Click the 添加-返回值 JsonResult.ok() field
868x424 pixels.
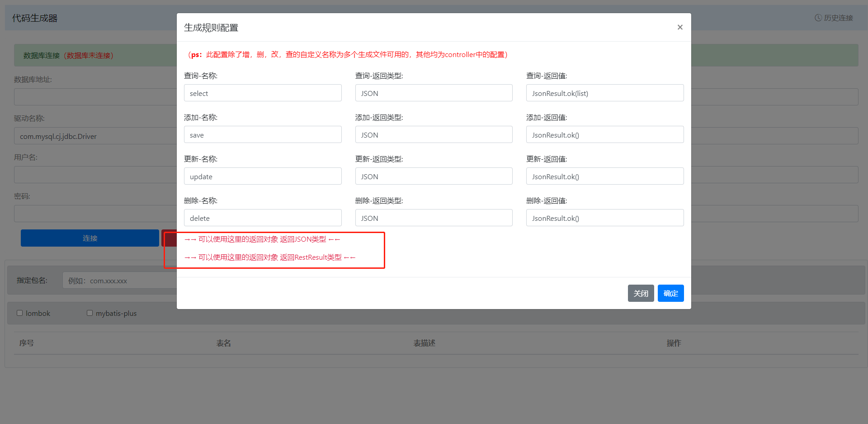[605, 134]
